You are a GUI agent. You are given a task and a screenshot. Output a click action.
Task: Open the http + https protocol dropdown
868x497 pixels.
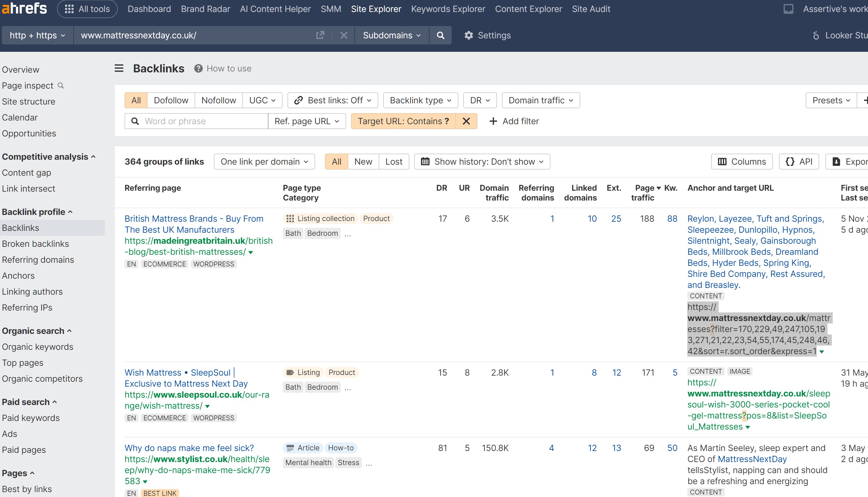point(37,35)
